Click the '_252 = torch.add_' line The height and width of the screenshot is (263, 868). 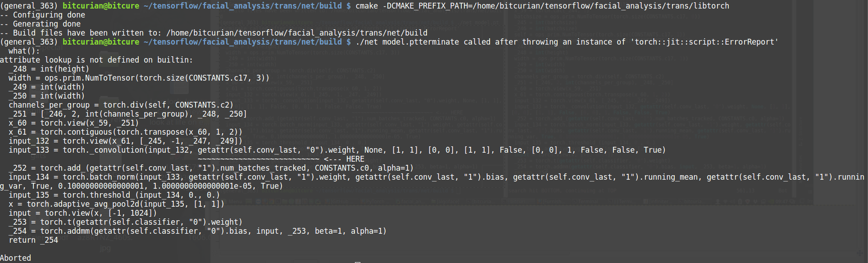(x=211, y=168)
